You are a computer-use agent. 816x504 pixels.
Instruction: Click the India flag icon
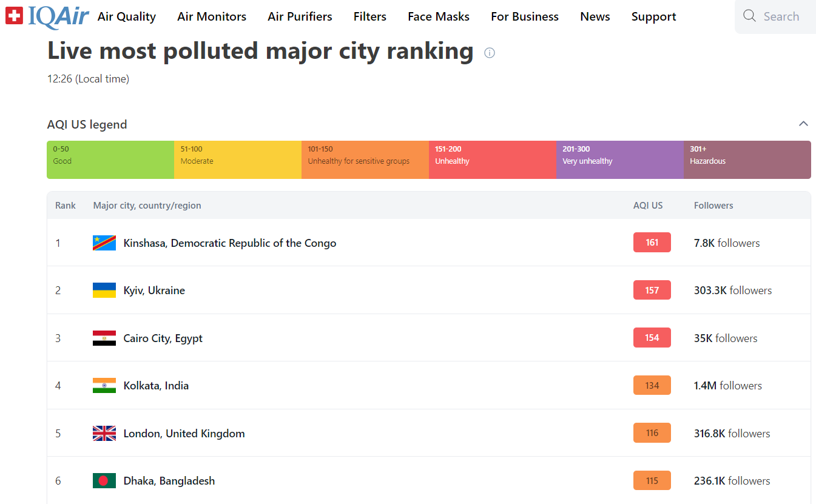(104, 386)
